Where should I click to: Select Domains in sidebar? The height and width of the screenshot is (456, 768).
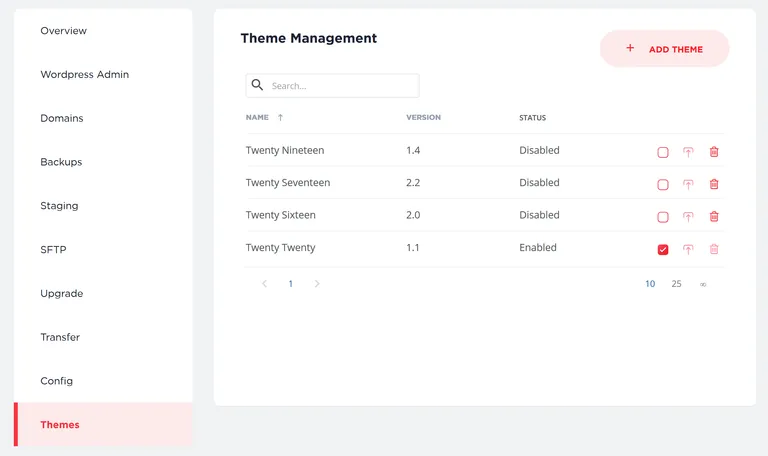point(62,118)
